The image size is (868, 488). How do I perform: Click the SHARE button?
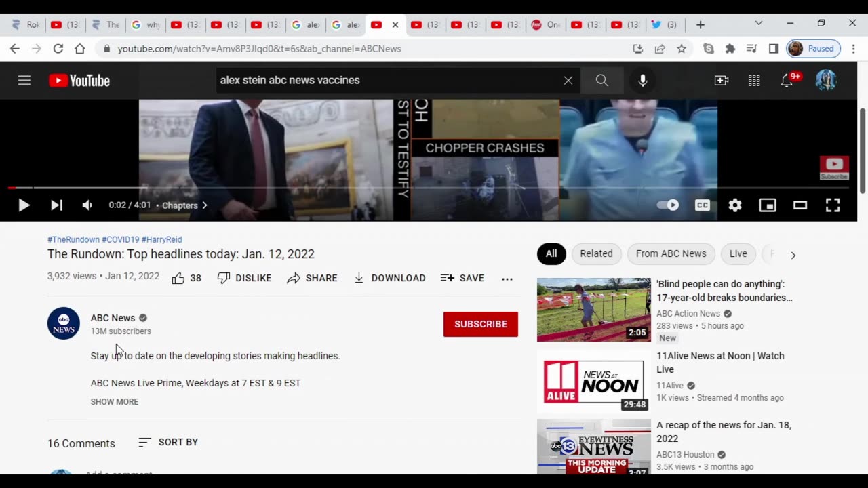[312, 278]
